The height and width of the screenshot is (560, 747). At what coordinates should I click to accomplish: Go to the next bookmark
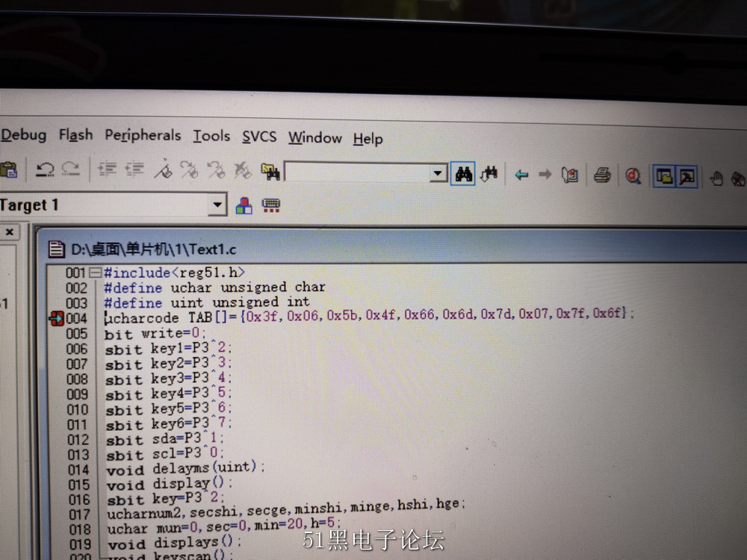190,169
